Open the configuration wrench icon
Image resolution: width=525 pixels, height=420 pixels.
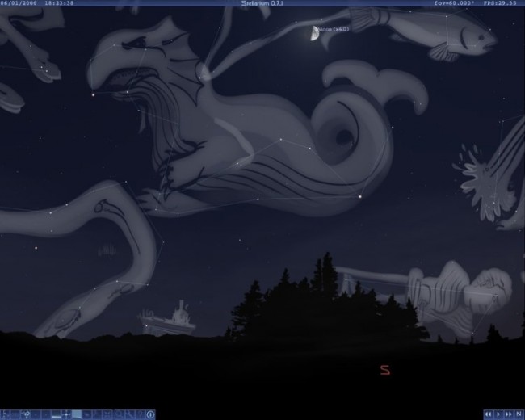[x=129, y=414]
